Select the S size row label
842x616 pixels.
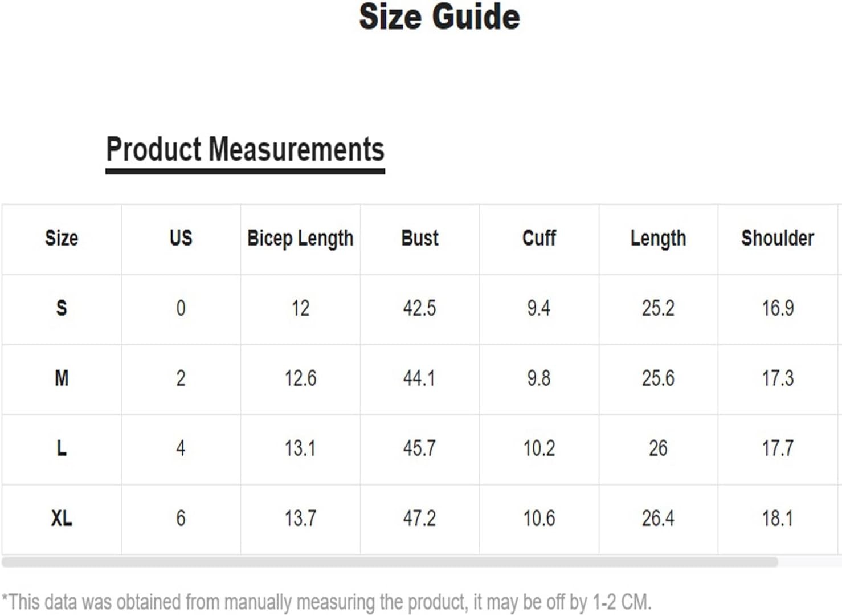point(62,308)
